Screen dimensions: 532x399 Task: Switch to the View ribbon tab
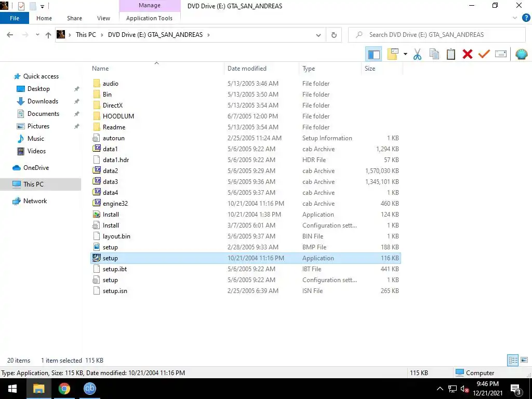coord(103,18)
